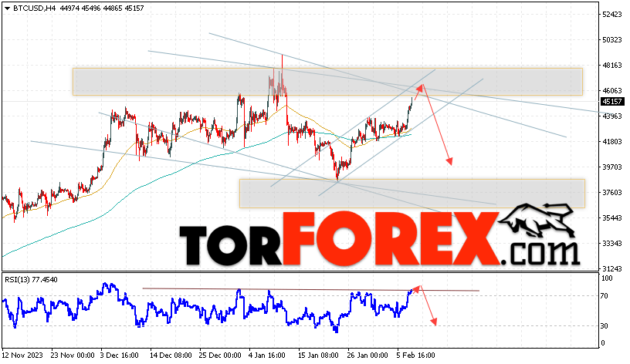Click price scale value 48163
Image resolution: width=630 pixels, height=364 pixels.
tap(612, 65)
